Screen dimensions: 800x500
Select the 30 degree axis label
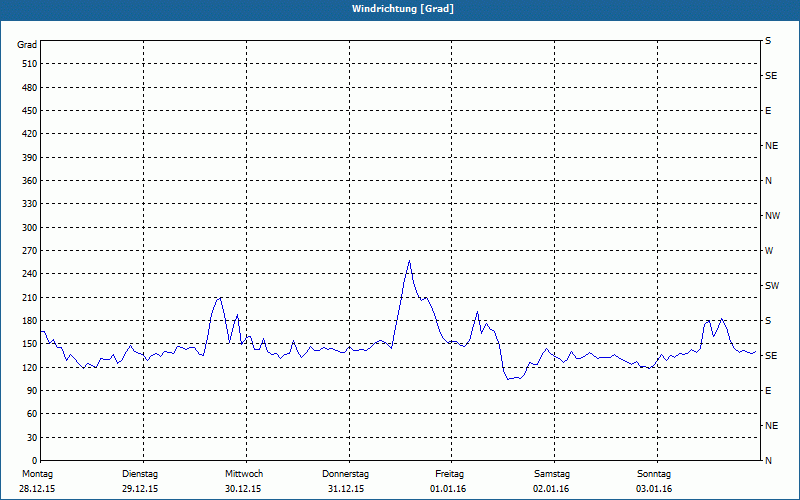(32, 437)
